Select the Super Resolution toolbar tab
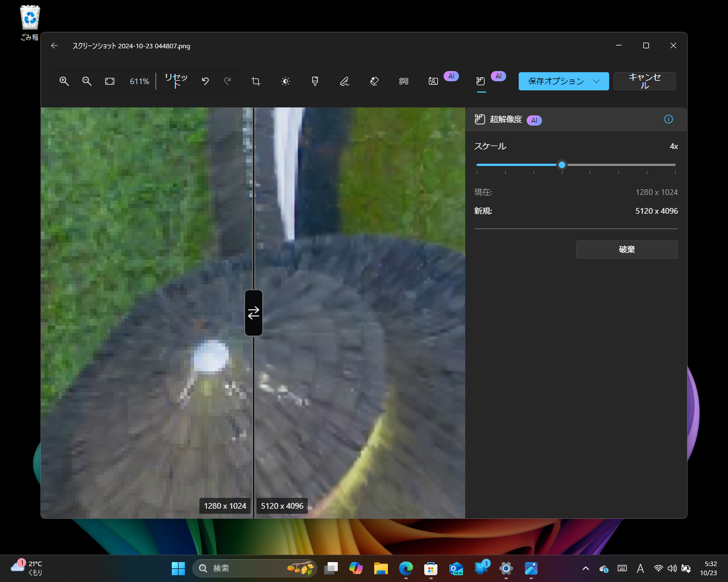Viewport: 728px width, 582px height. (481, 81)
